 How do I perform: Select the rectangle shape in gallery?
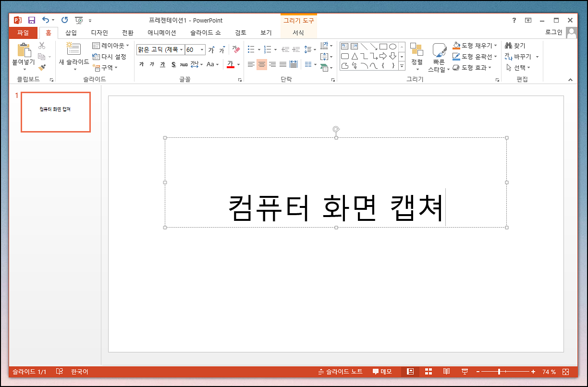click(x=383, y=47)
